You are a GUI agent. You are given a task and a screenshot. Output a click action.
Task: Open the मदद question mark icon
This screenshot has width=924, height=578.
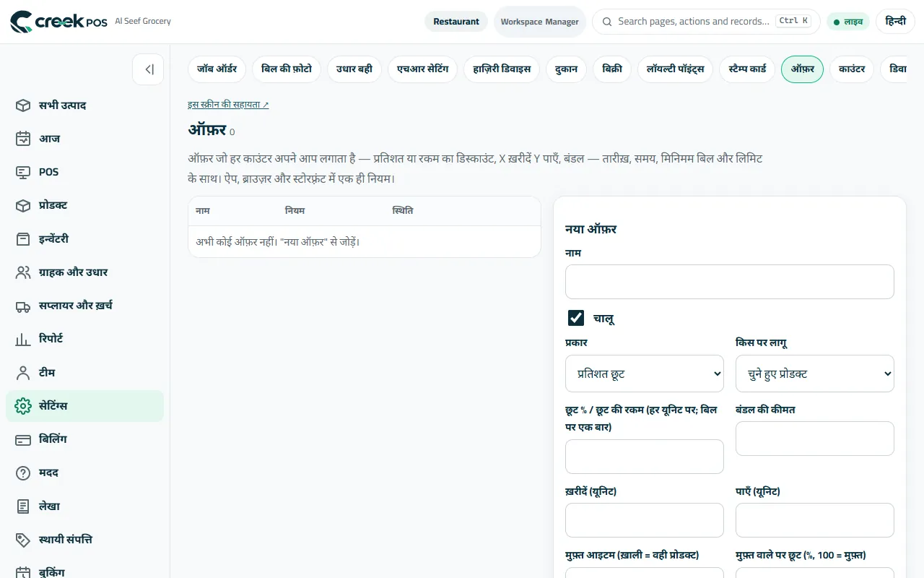pyautogui.click(x=23, y=473)
